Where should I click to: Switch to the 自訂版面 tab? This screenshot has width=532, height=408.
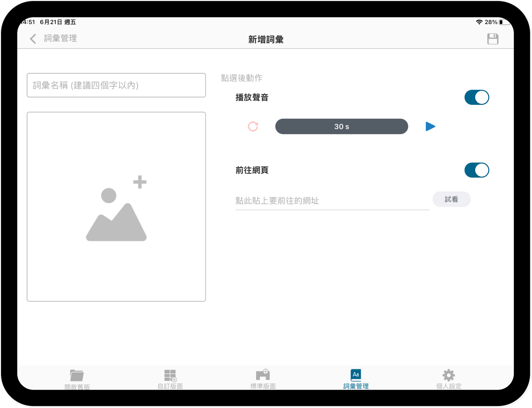pos(170,380)
